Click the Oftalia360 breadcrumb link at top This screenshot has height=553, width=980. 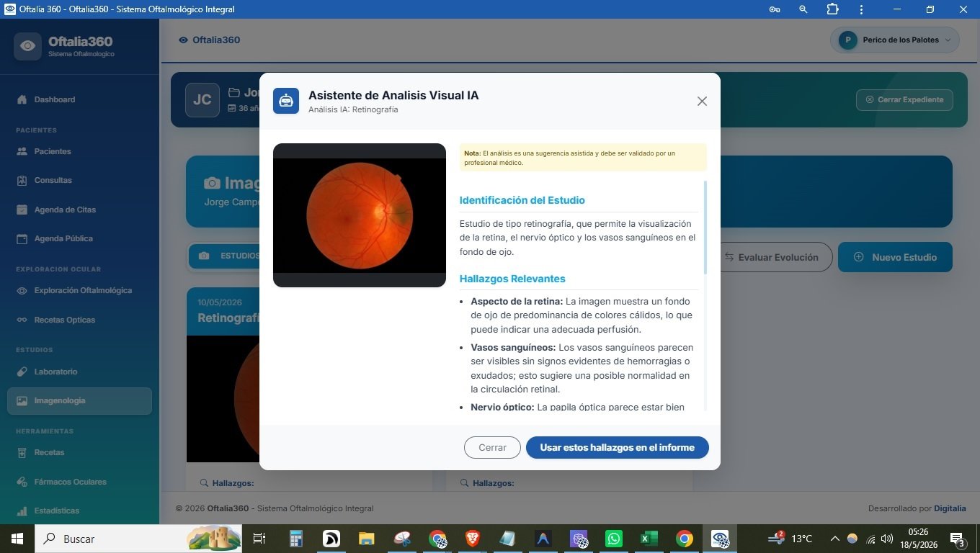(210, 40)
